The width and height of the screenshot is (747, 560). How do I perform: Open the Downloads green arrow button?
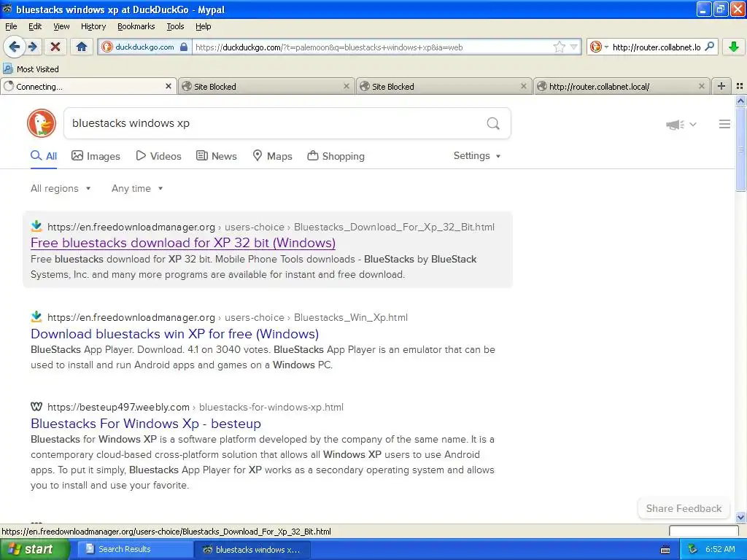[734, 47]
